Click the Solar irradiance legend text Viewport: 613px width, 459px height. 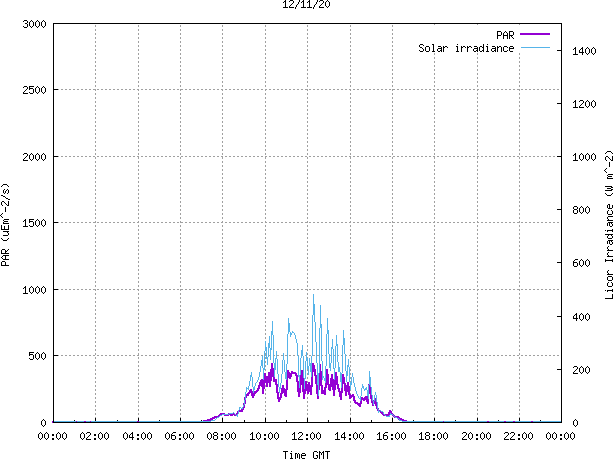click(466, 48)
